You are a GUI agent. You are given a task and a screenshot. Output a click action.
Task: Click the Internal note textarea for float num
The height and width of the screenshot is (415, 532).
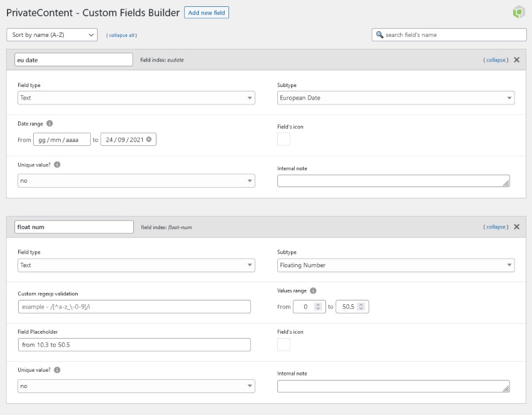tap(394, 384)
